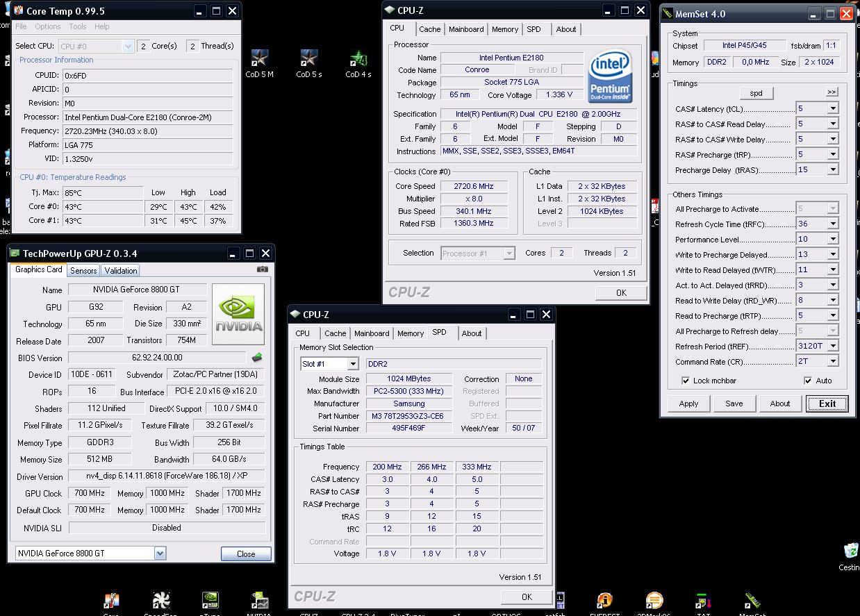Open the Performance Level dropdown
Viewport: 860px width, 616px height.
pos(832,239)
